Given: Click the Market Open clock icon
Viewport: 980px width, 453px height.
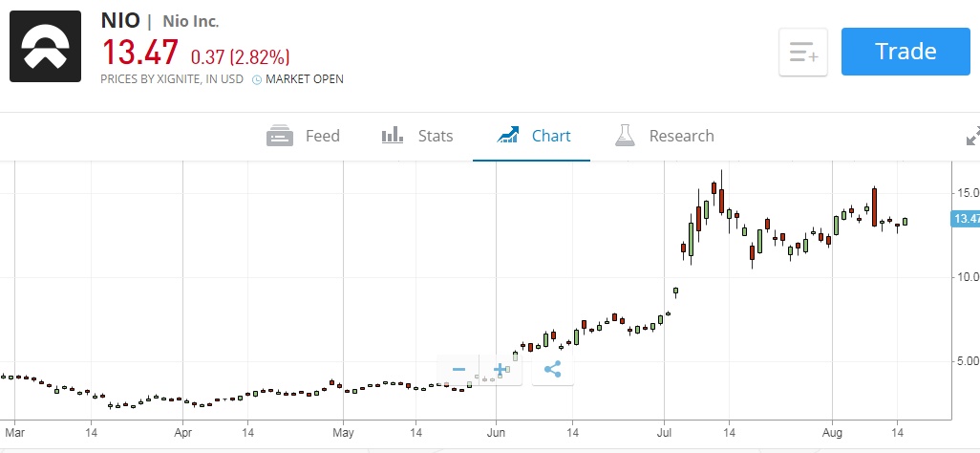Looking at the screenshot, I should (257, 79).
